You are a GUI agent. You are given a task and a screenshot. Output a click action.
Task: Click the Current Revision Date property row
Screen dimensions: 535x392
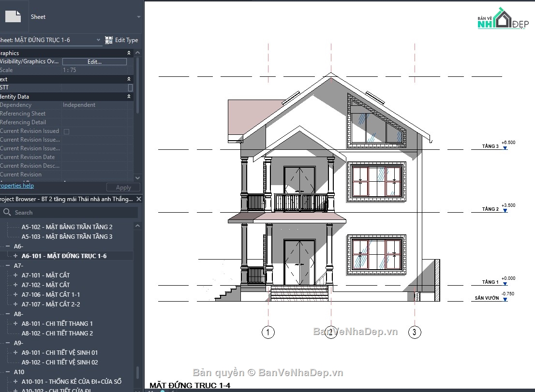pos(67,157)
